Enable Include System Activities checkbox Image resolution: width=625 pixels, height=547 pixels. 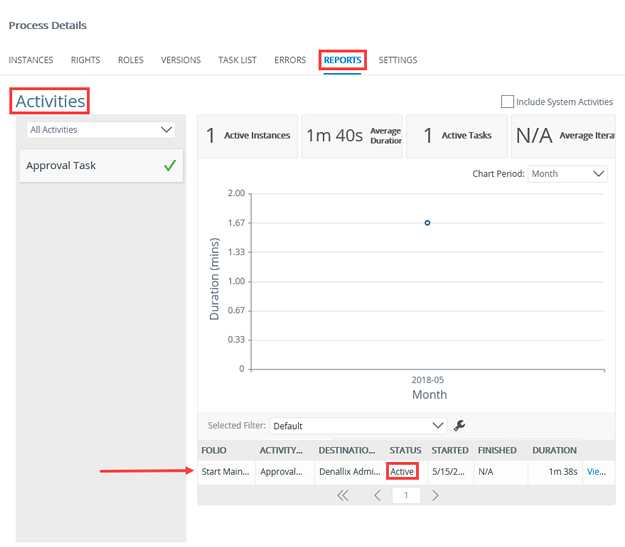pos(507,102)
